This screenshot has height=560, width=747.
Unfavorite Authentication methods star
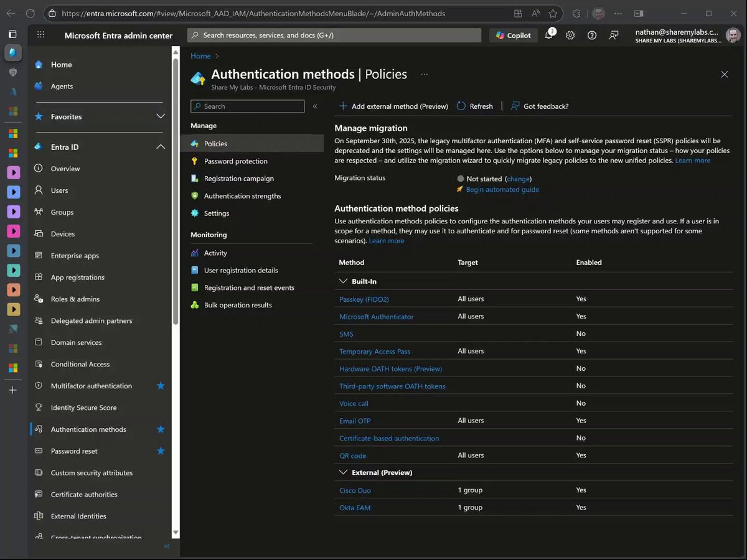pyautogui.click(x=161, y=429)
